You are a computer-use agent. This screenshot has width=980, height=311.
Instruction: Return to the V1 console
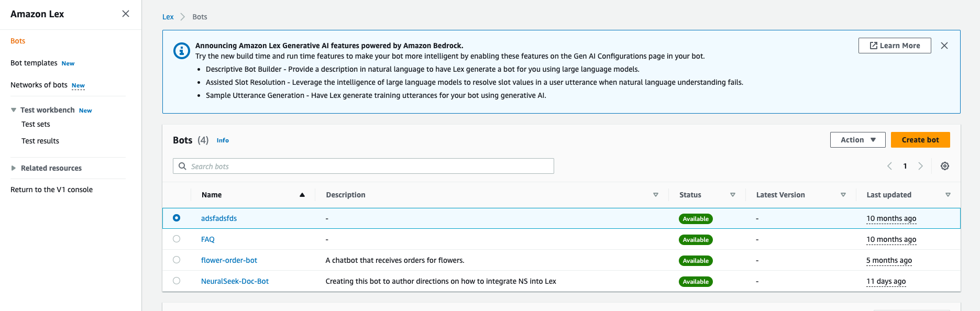point(51,190)
